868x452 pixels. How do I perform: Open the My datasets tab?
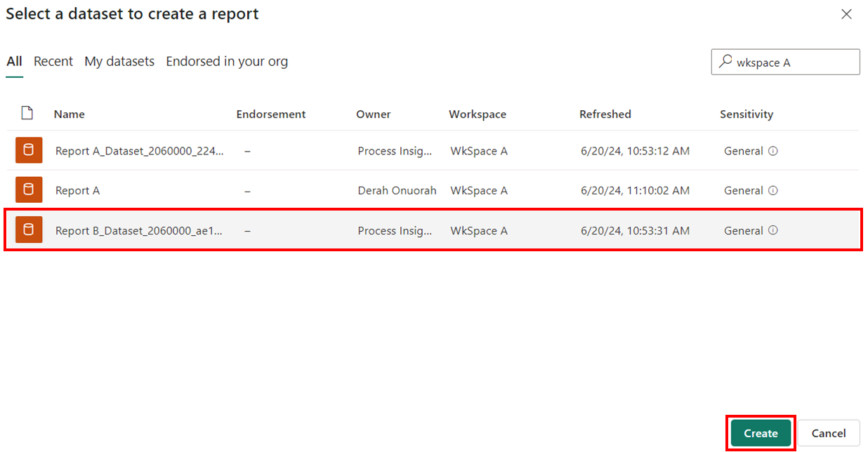[x=119, y=61]
